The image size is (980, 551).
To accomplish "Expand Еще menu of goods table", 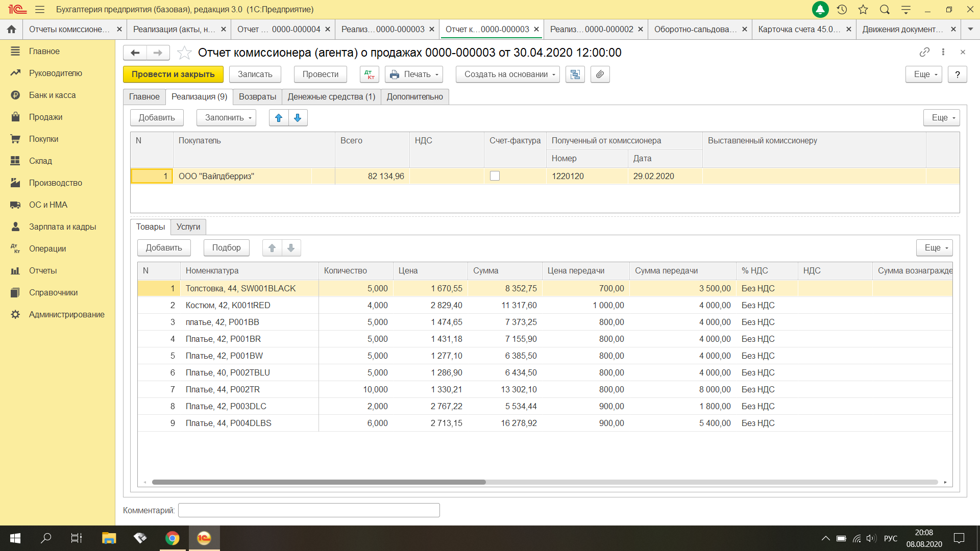I will click(x=935, y=248).
